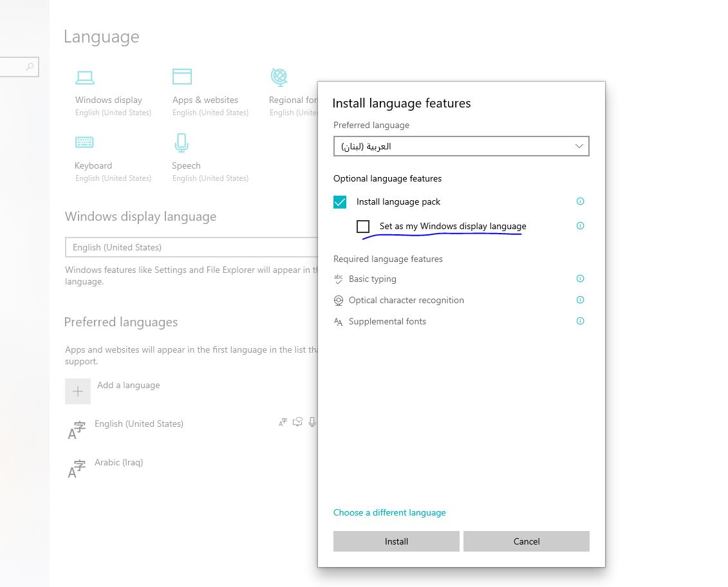728x587 pixels.
Task: Select the Arabic (Iraq) language glyph icon
Action: 77,468
